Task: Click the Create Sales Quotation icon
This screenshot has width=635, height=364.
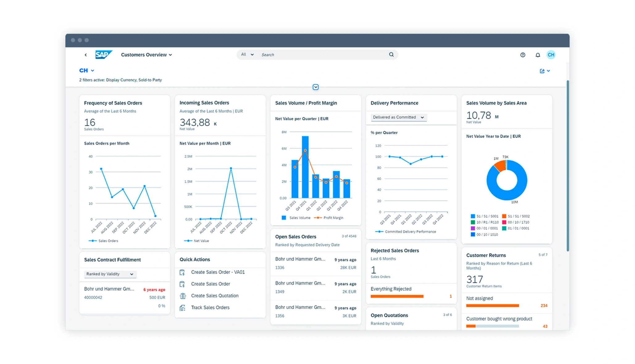Action: click(x=183, y=296)
